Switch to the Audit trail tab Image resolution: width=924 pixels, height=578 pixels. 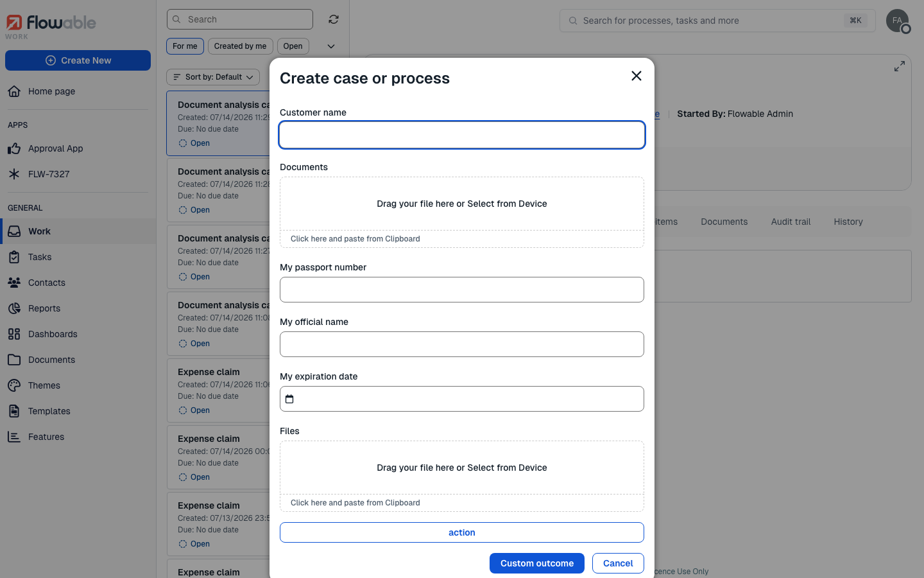pyautogui.click(x=791, y=222)
